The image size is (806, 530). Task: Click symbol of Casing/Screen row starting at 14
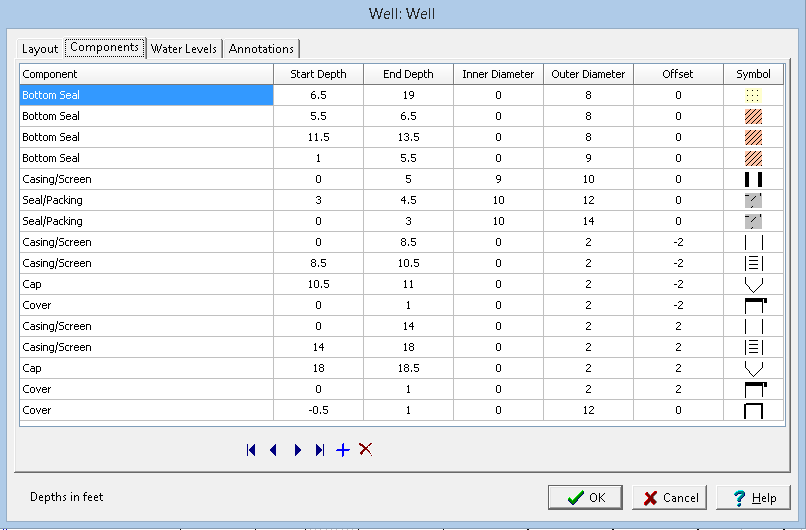coord(753,347)
